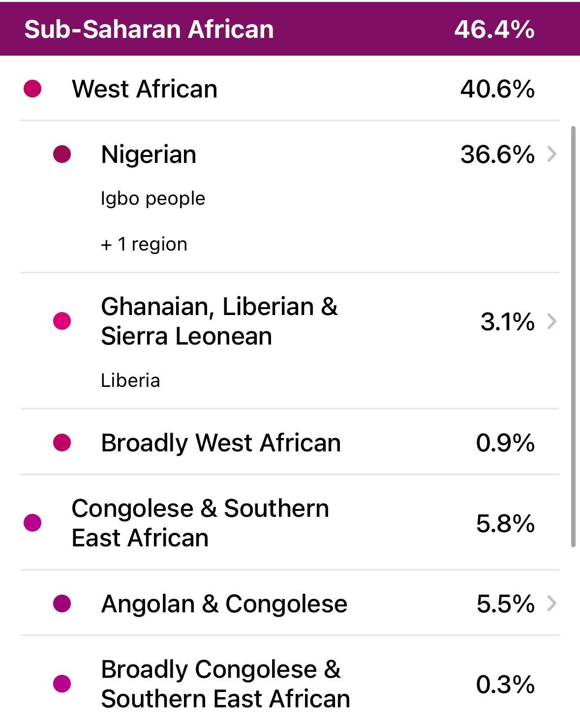
Task: Click the Nigerian color dot
Action: [62, 154]
